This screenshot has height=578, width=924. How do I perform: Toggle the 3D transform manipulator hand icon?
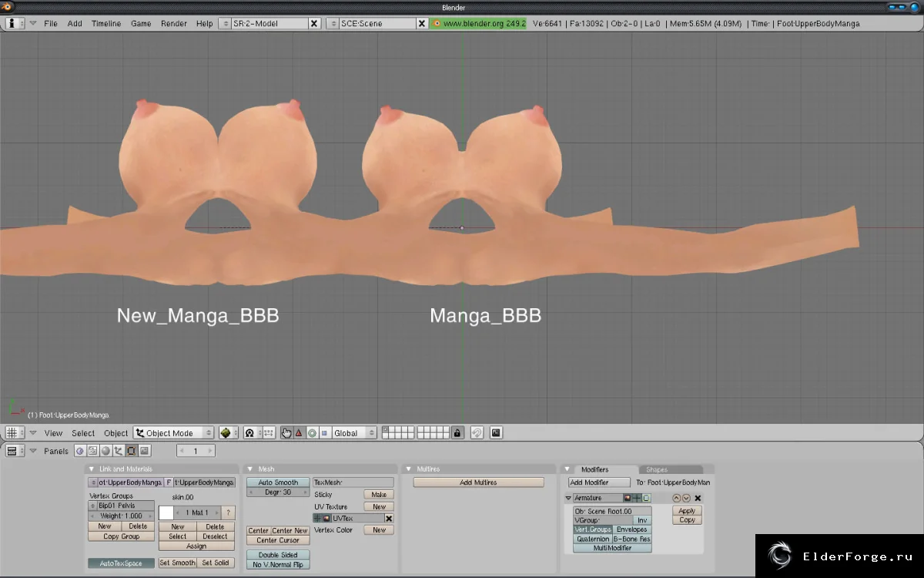pyautogui.click(x=286, y=433)
